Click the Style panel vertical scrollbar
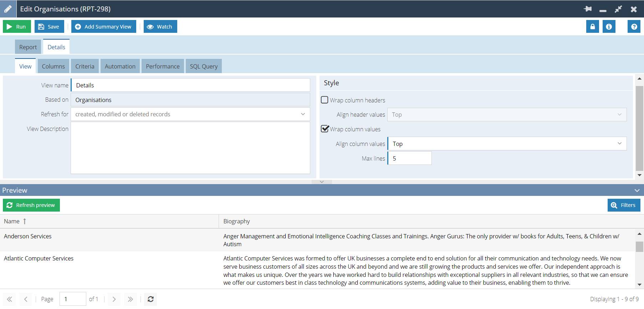 639,128
